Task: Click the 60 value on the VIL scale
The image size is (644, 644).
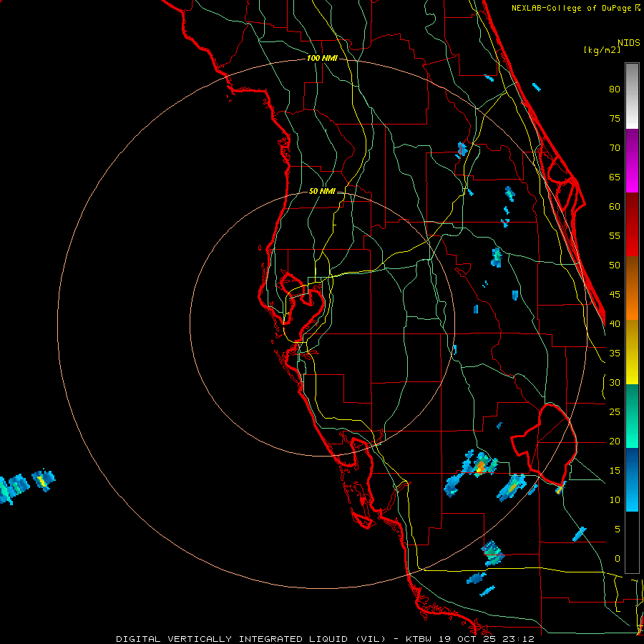Action: click(x=615, y=207)
